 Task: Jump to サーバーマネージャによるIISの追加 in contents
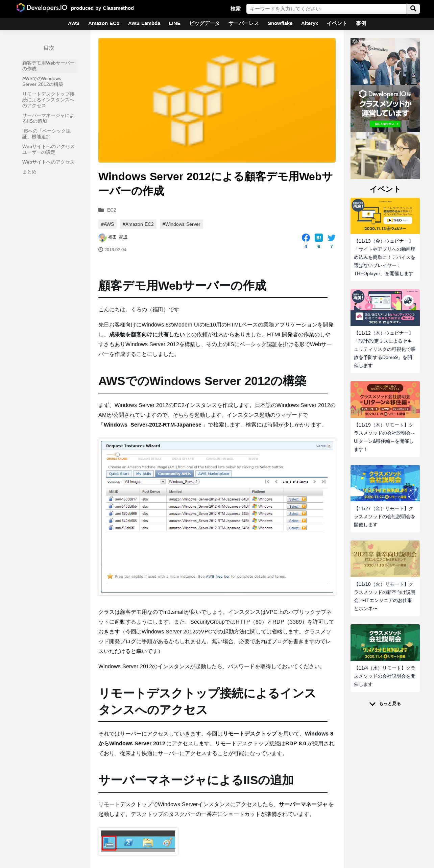tap(49, 118)
